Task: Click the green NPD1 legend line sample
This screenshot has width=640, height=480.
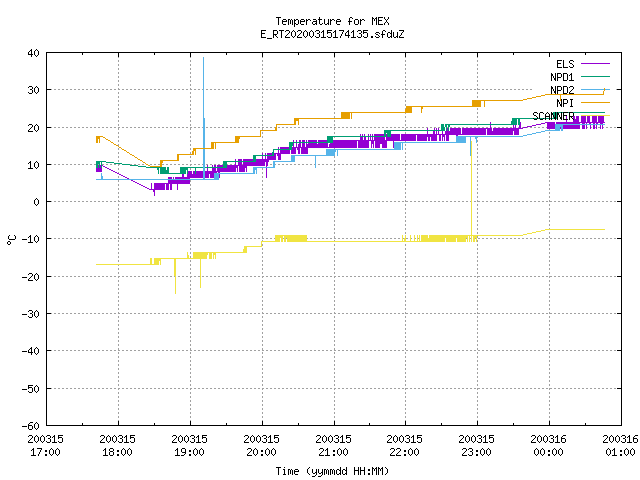Action: tap(595, 76)
